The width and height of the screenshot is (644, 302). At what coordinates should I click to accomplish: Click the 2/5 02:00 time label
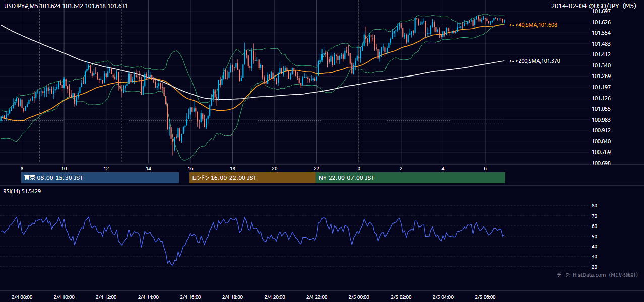401,297
